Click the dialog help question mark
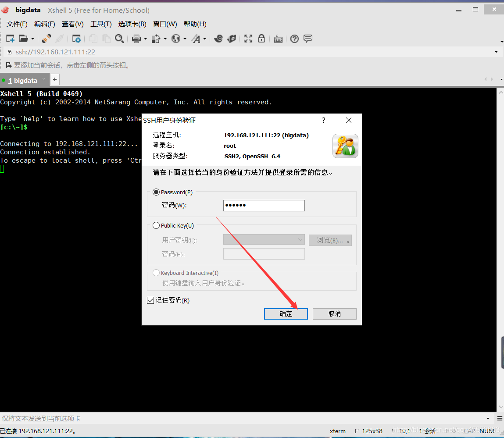Image resolution: width=504 pixels, height=438 pixels. tap(324, 120)
